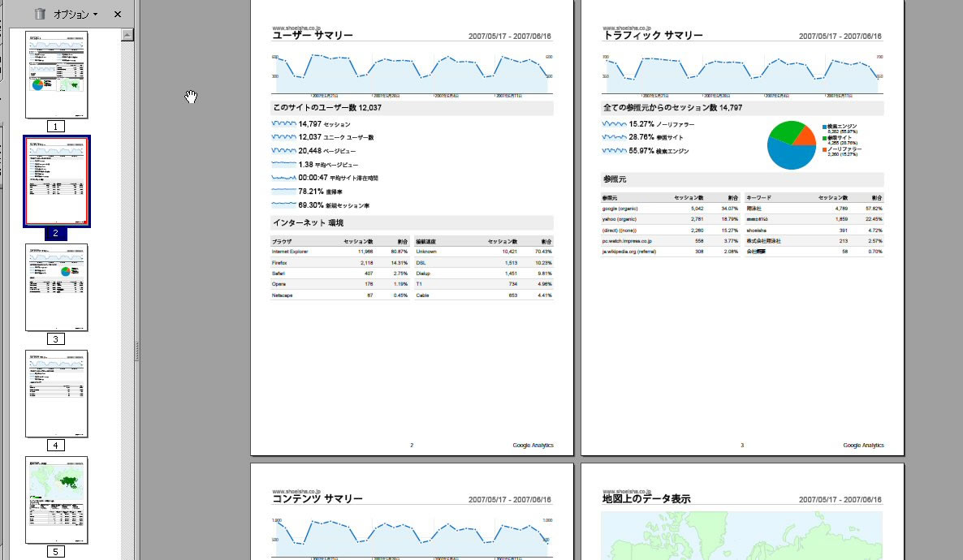
Task: Click the トラフィック サマリー page heading
Action: coord(653,36)
